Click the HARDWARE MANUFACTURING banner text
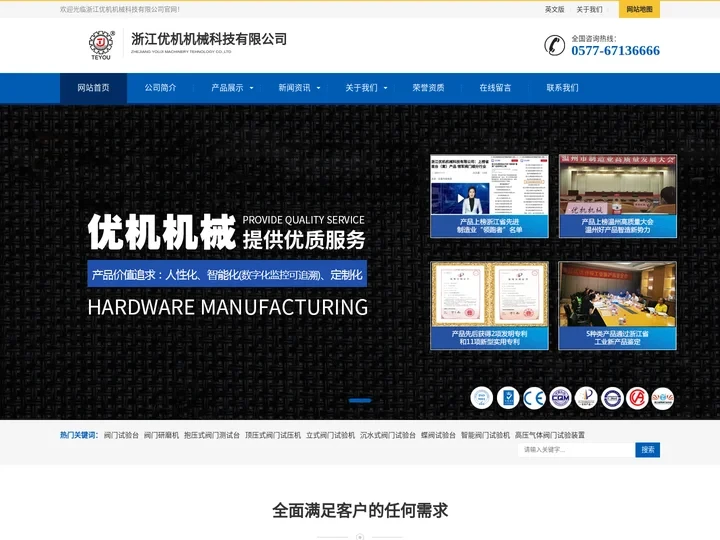Screen dimensions: 720x540 [228, 307]
